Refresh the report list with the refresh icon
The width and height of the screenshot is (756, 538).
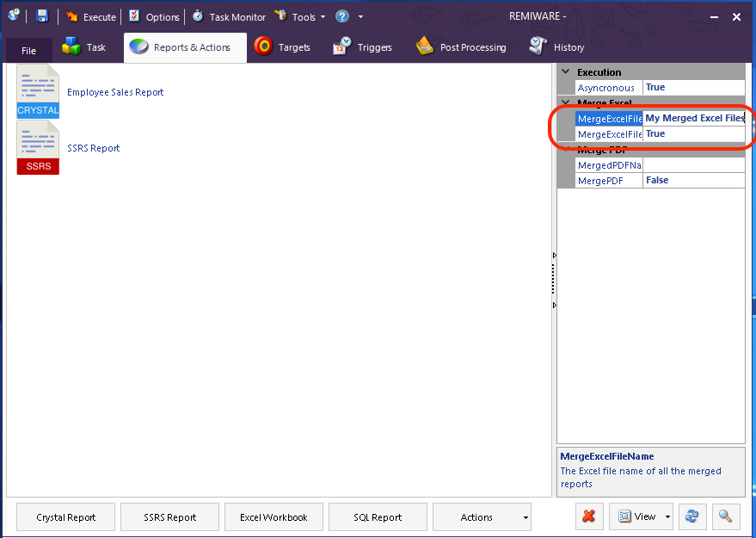(691, 516)
